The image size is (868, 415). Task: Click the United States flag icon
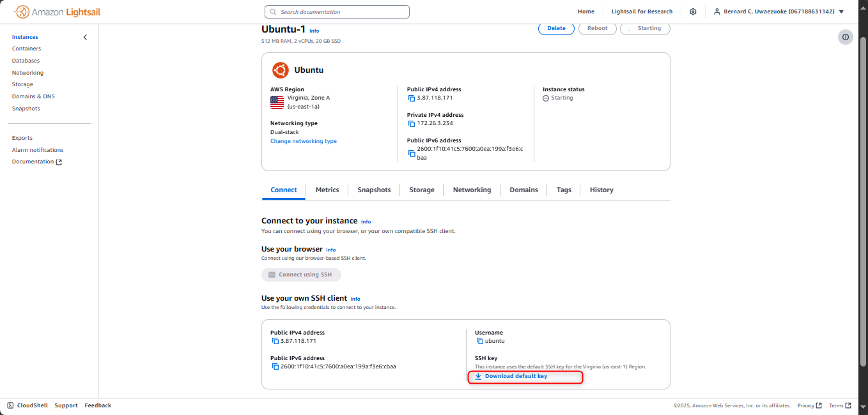(277, 102)
